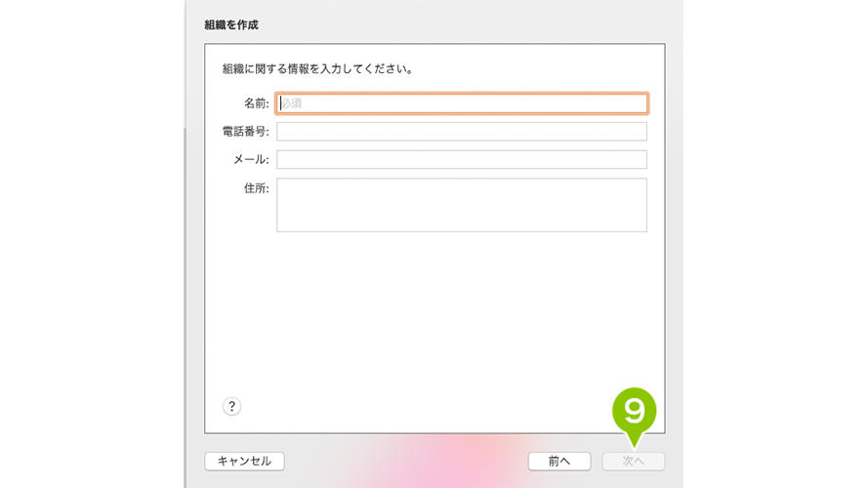868x488 pixels.
Task: Select the メール text field
Action: click(x=462, y=159)
